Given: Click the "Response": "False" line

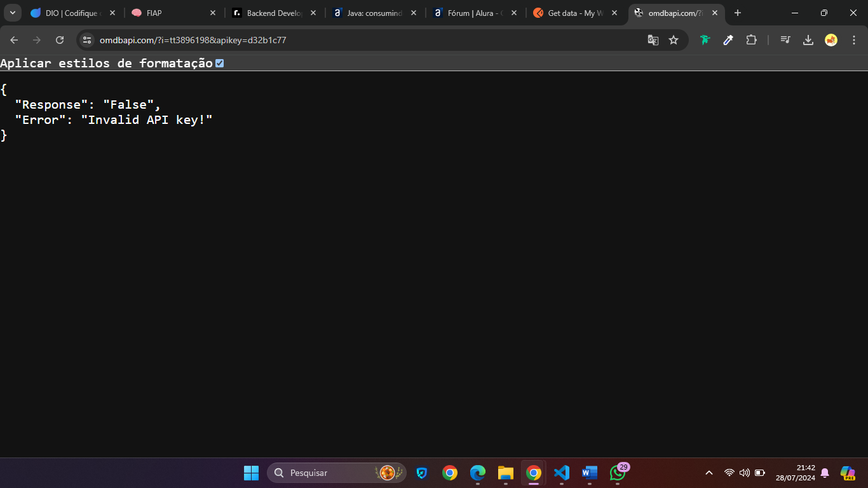Looking at the screenshot, I should point(88,105).
